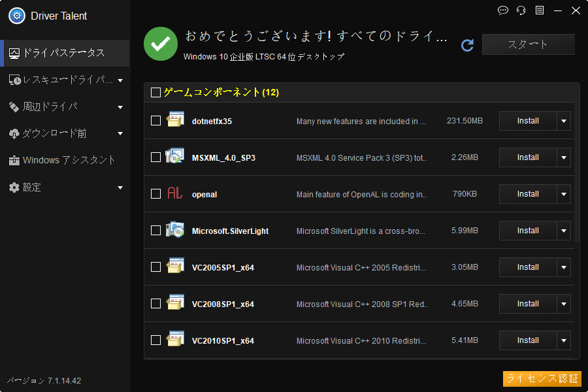The height and width of the screenshot is (392, 588).
Task: Click the red OpenAL logo icon
Action: point(174,193)
